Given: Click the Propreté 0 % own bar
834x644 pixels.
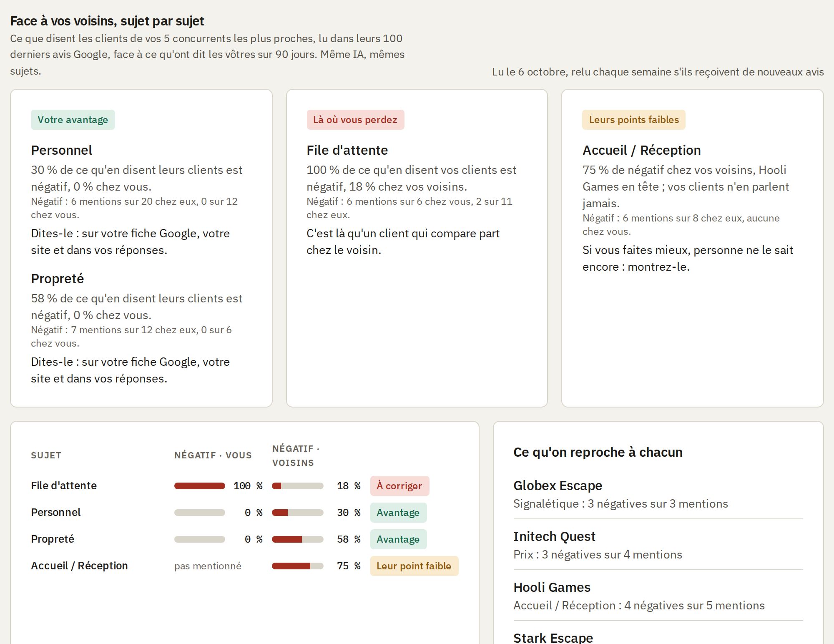Looking at the screenshot, I should [200, 539].
